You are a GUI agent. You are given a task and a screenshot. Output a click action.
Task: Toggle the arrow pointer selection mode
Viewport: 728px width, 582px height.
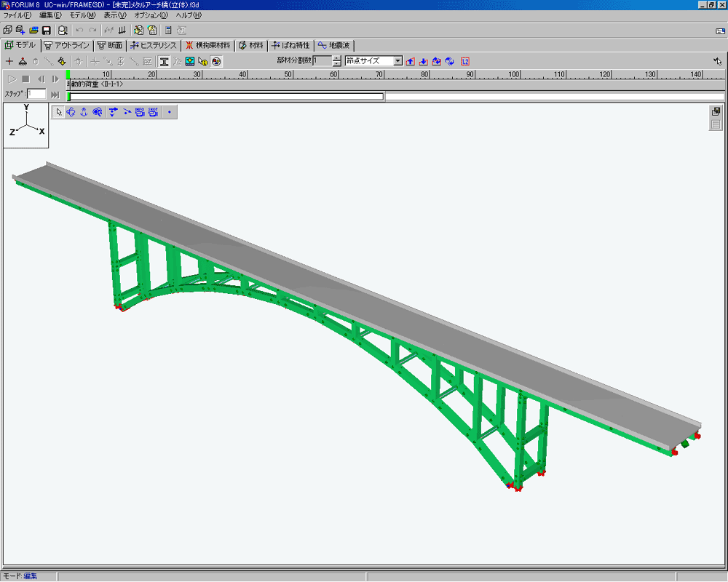[x=59, y=112]
